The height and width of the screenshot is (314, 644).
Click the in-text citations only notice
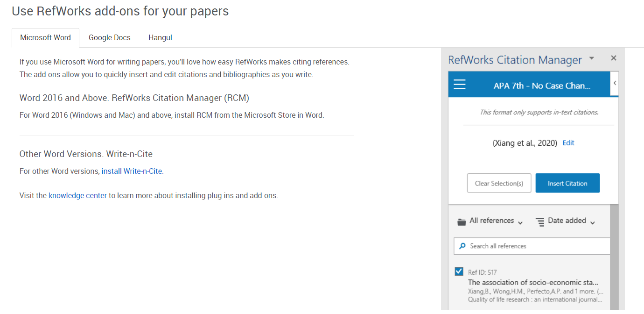(x=539, y=113)
